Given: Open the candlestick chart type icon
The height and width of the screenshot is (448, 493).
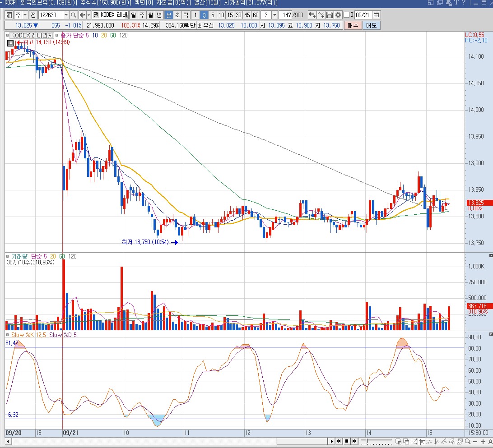Looking at the screenshot, I should (x=312, y=15).
